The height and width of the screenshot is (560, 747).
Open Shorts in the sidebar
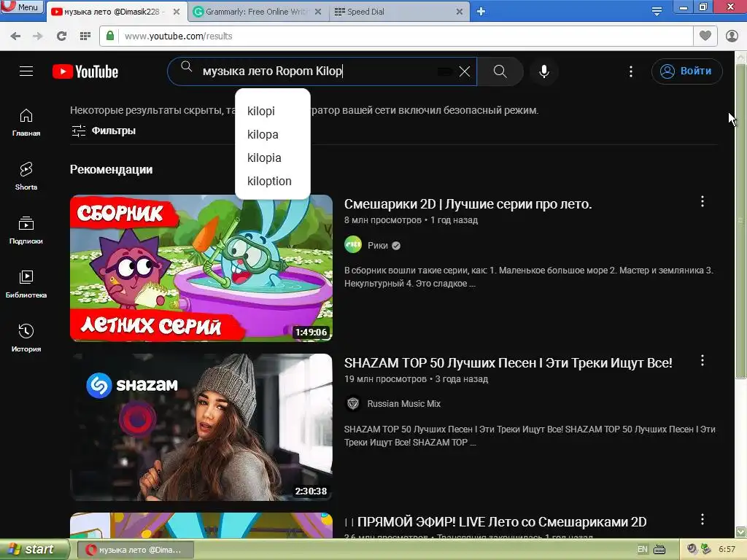(x=26, y=176)
